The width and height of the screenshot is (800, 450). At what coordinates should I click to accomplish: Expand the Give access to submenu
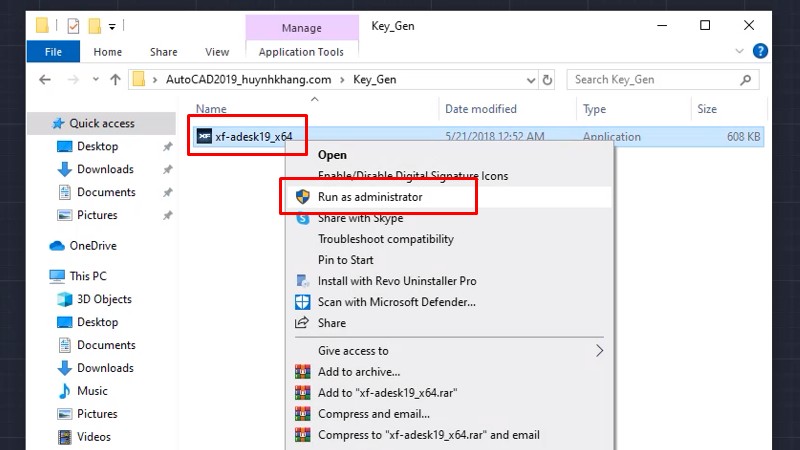tap(600, 351)
